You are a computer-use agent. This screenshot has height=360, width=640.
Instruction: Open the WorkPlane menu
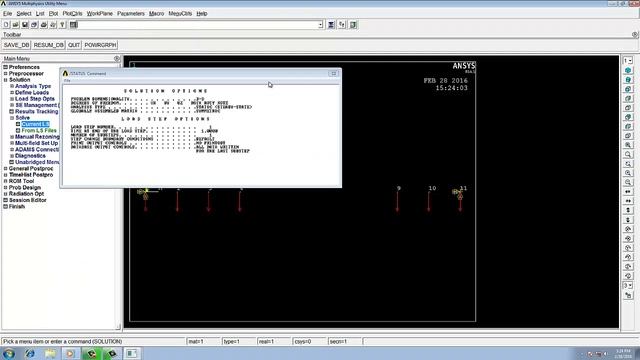99,13
